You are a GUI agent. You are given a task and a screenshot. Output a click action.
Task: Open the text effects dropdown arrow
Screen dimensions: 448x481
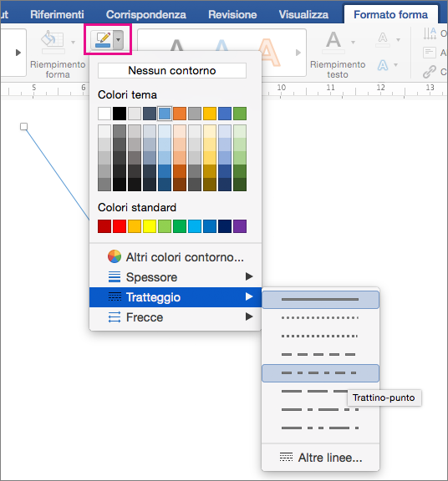[396, 65]
